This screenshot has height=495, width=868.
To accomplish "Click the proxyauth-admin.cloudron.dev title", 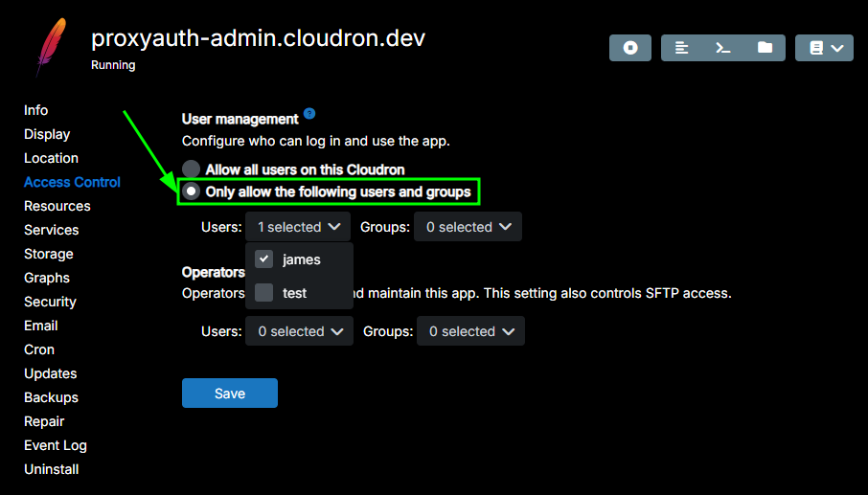I will point(258,38).
